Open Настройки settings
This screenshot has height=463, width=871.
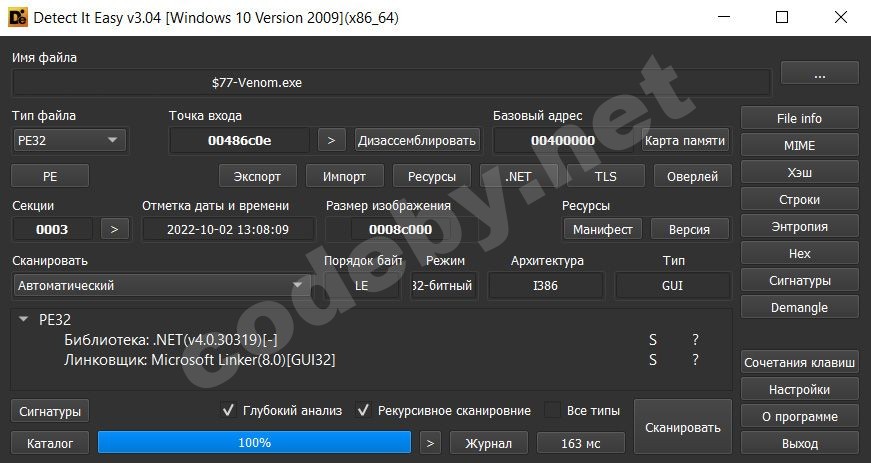click(799, 390)
